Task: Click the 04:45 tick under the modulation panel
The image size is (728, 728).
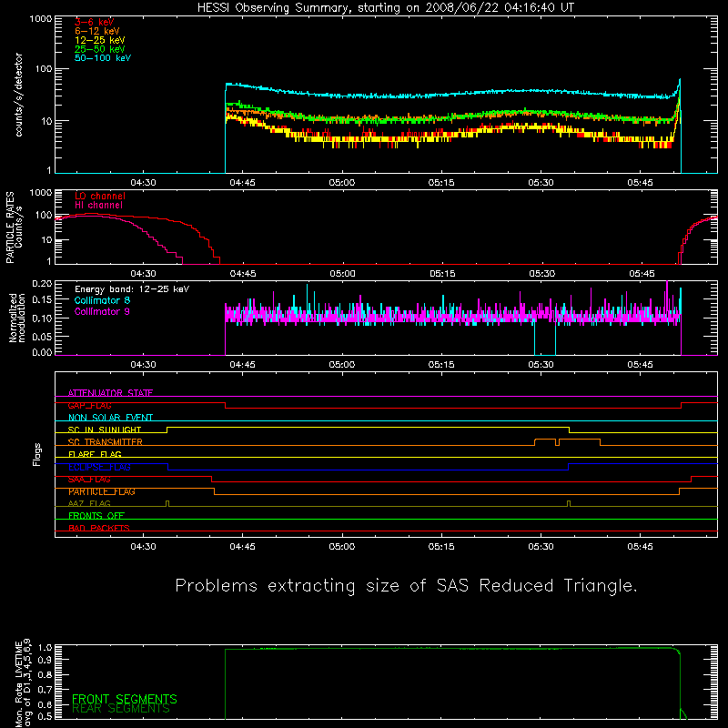Action: coord(242,365)
